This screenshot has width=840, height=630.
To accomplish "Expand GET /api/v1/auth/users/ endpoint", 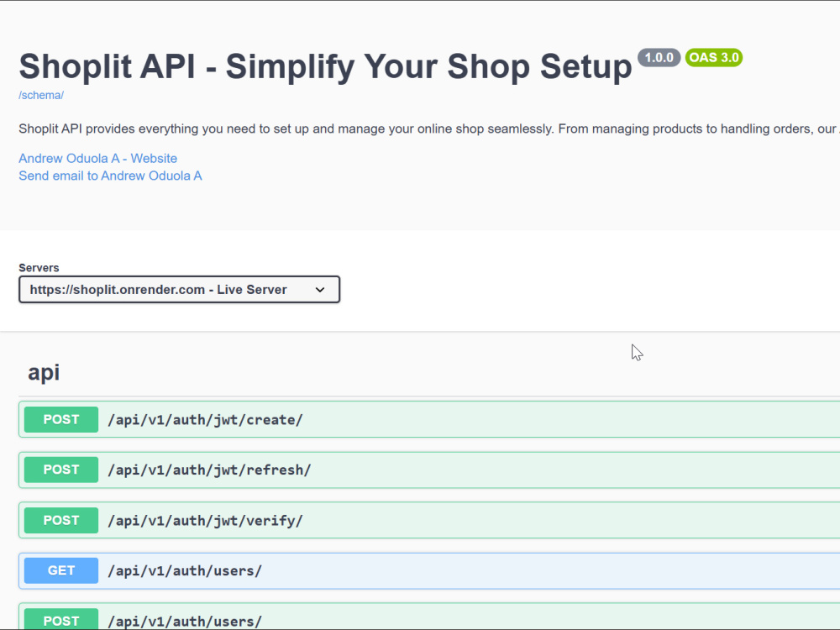I will pos(429,570).
